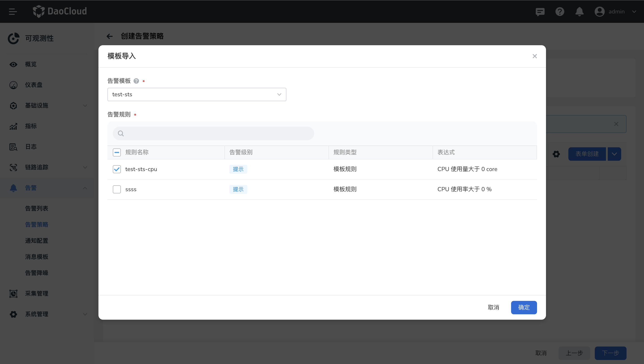Uncheck the test-sts-cpu rule checkbox
Screen dimensions: 644x364
coord(117,169)
